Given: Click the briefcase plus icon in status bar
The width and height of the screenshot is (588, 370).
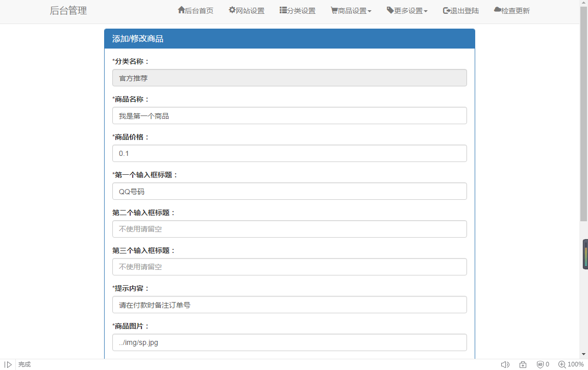Looking at the screenshot, I should [523, 364].
